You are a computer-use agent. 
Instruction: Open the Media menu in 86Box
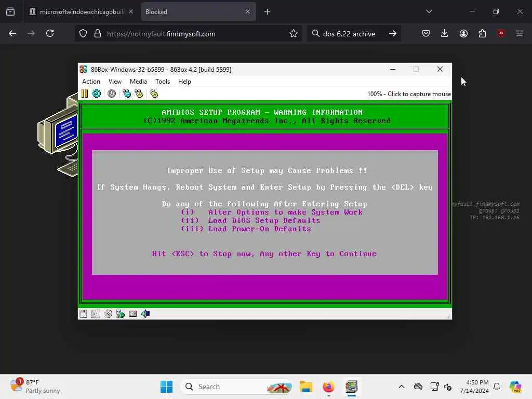tap(138, 82)
